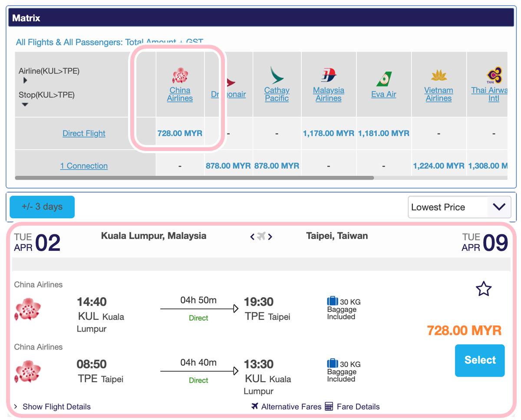Filter by the 1 Connection link
The image size is (521, 420).
pyautogui.click(x=84, y=166)
